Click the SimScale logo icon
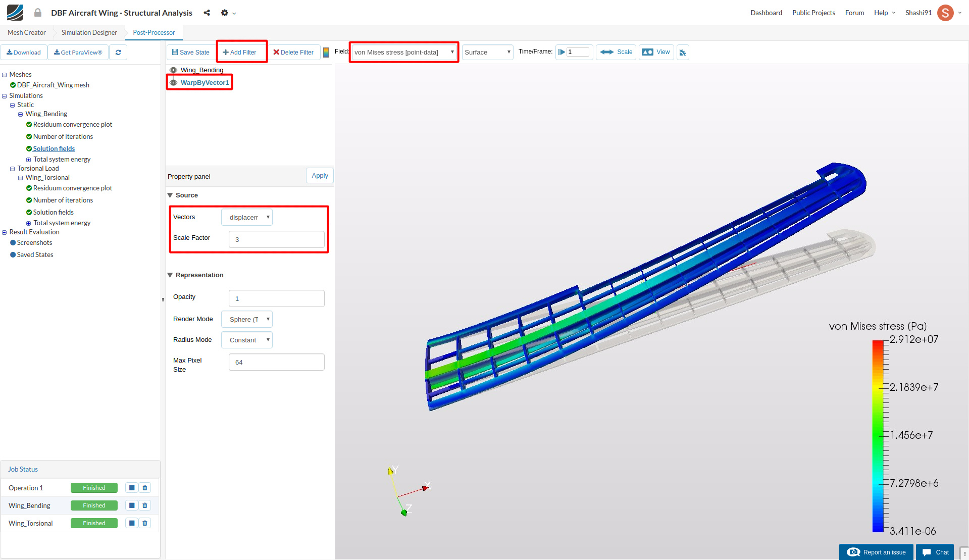This screenshot has width=969, height=560. [x=15, y=13]
